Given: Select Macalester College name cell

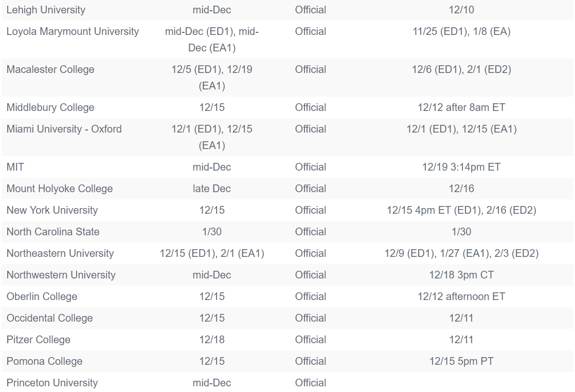Looking at the screenshot, I should (x=50, y=69).
